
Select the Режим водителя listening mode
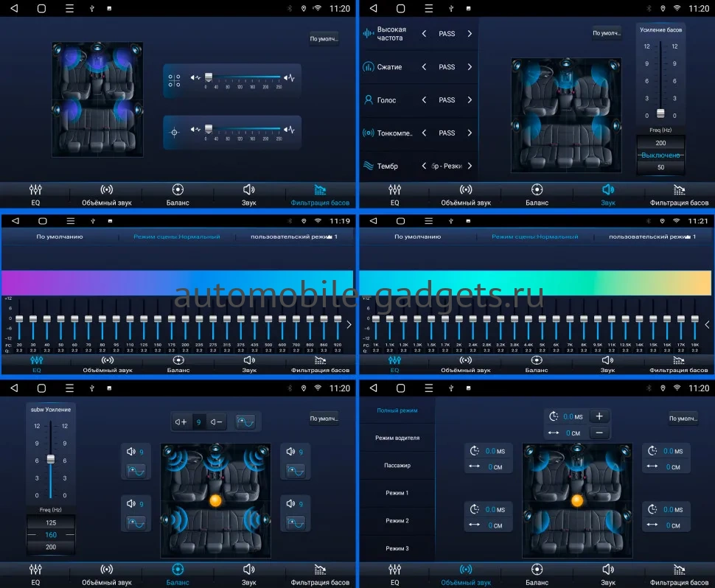397,438
